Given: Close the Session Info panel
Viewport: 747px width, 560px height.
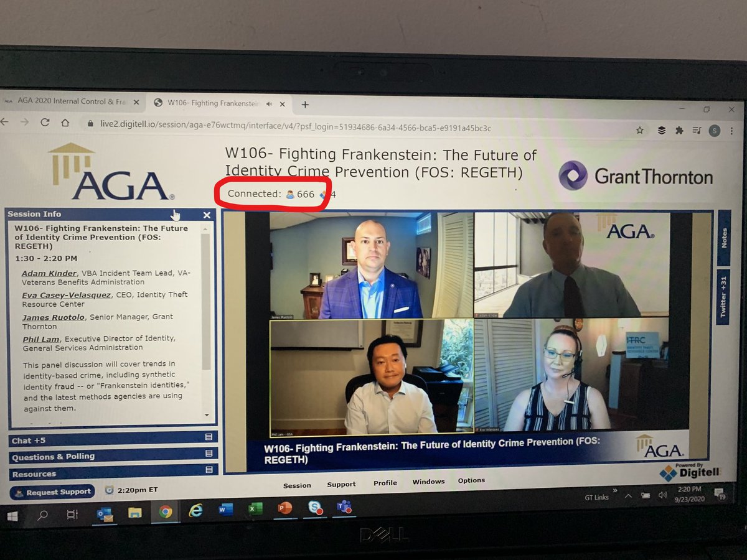Looking at the screenshot, I should point(207,215).
